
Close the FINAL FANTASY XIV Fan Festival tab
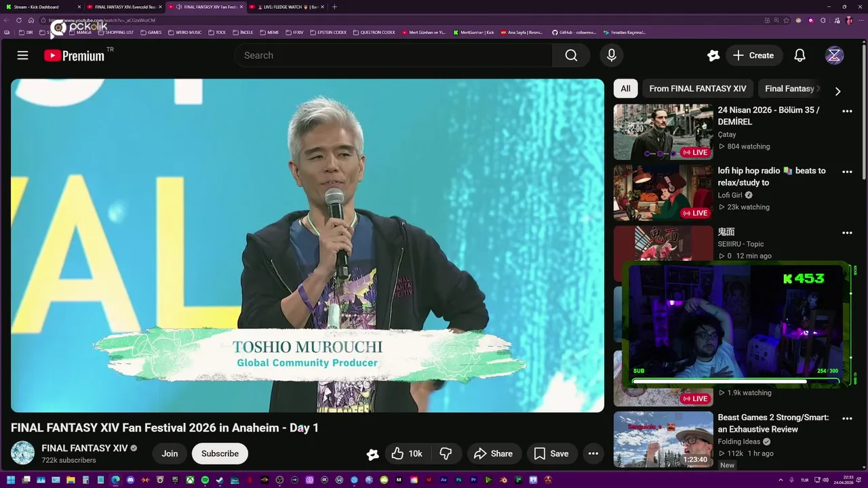pos(241,7)
